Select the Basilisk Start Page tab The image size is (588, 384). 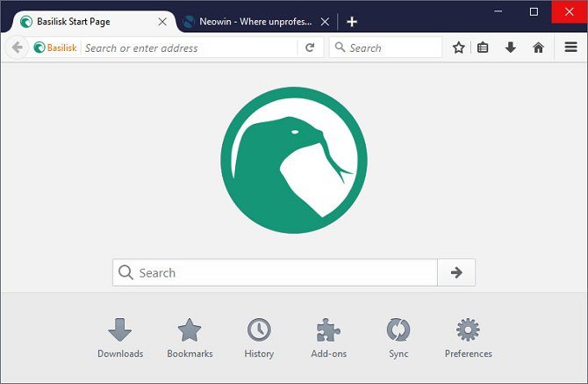(x=94, y=22)
